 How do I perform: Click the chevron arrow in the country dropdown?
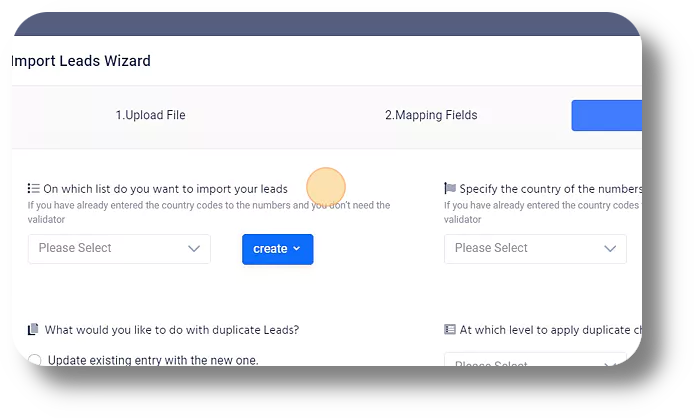[610, 248]
